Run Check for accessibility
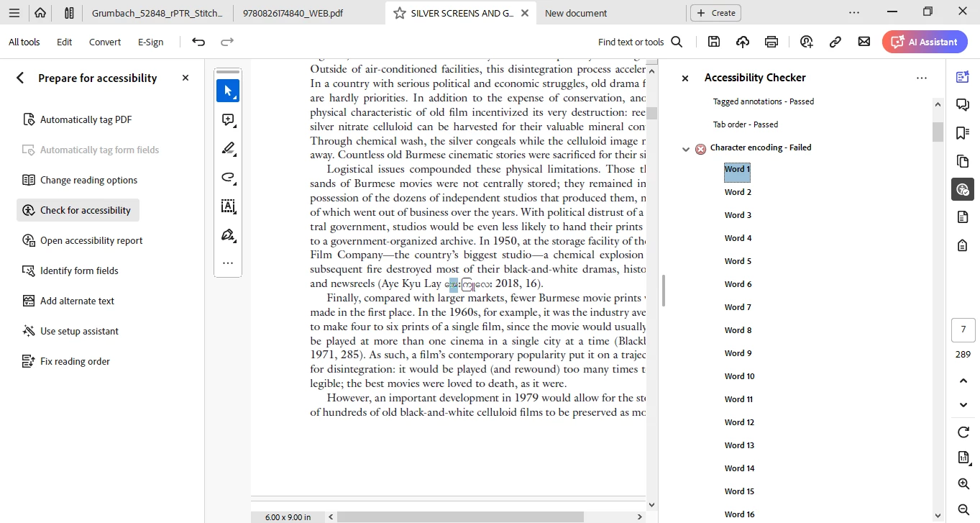Viewport: 980px width, 523px height. 78,210
